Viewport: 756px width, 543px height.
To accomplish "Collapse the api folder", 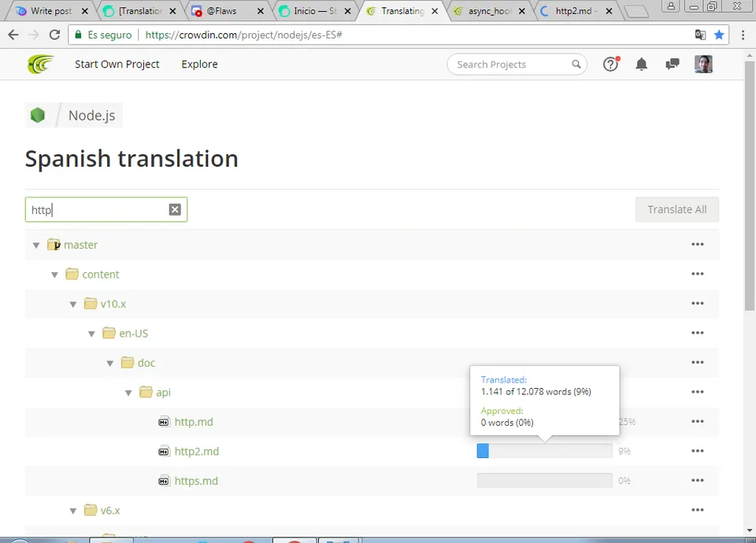I will [128, 393].
